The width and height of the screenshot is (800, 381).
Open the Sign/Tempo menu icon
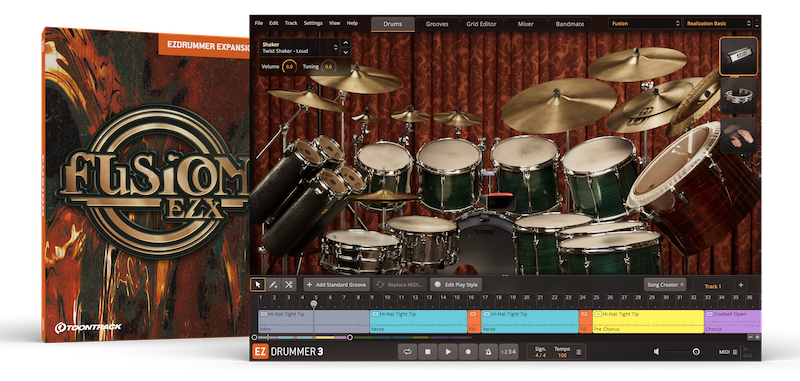pos(579,352)
